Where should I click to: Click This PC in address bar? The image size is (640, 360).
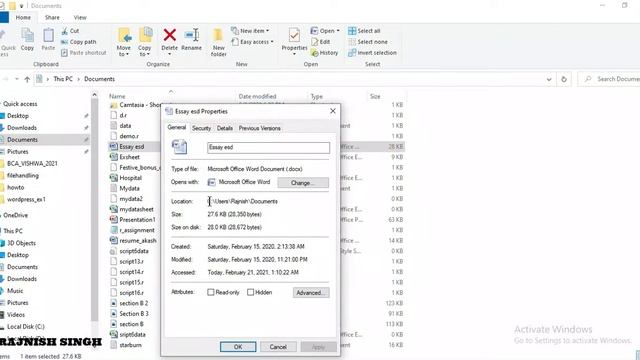coord(63,79)
